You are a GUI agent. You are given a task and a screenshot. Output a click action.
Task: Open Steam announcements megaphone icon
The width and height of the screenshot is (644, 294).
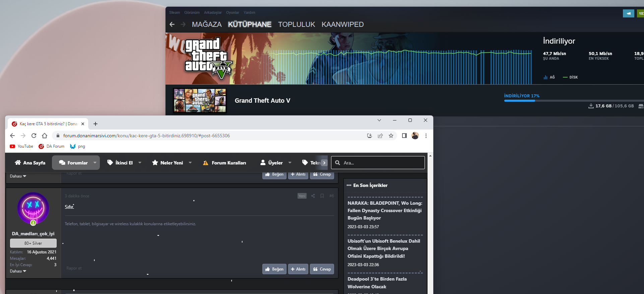pos(628,13)
